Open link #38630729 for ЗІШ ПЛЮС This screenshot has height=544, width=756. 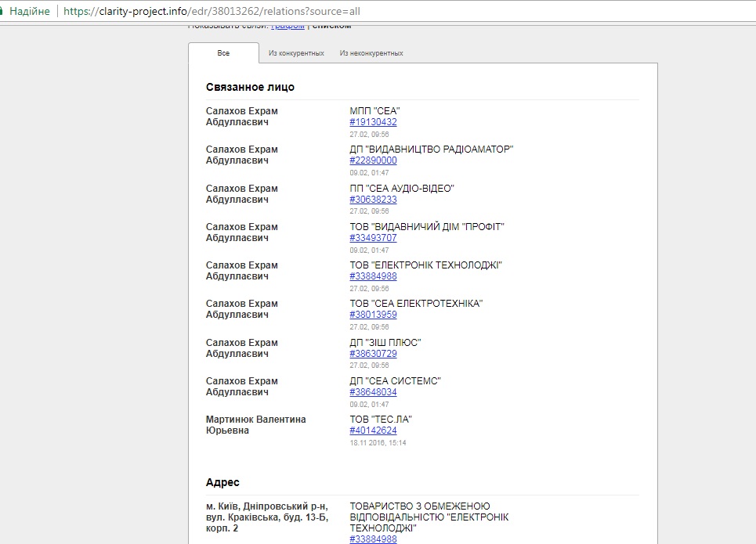point(373,354)
